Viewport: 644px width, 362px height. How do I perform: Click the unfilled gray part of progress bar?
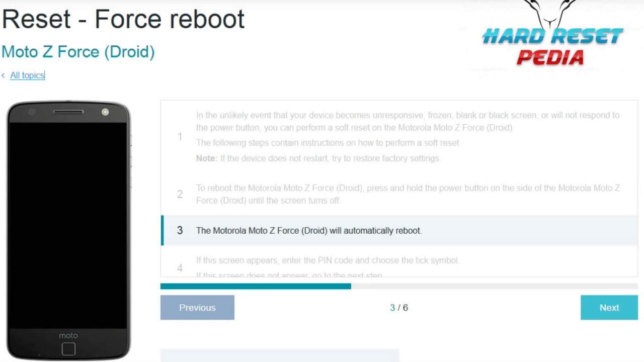493,286
